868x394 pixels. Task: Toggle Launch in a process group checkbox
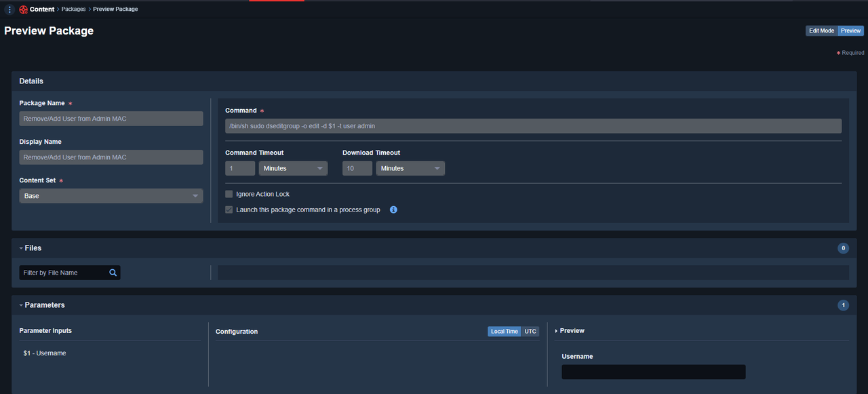[229, 210]
